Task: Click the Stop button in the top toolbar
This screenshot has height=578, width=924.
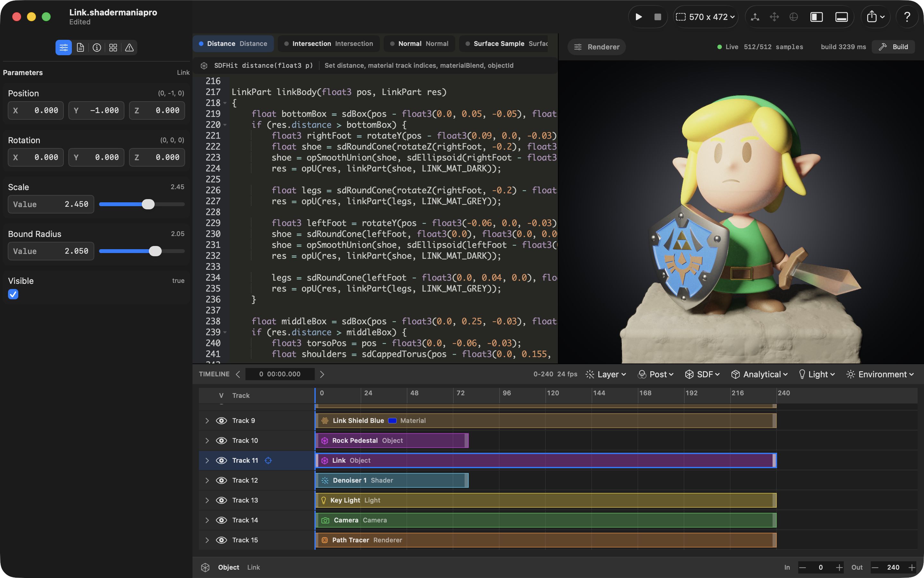Action: tap(657, 17)
